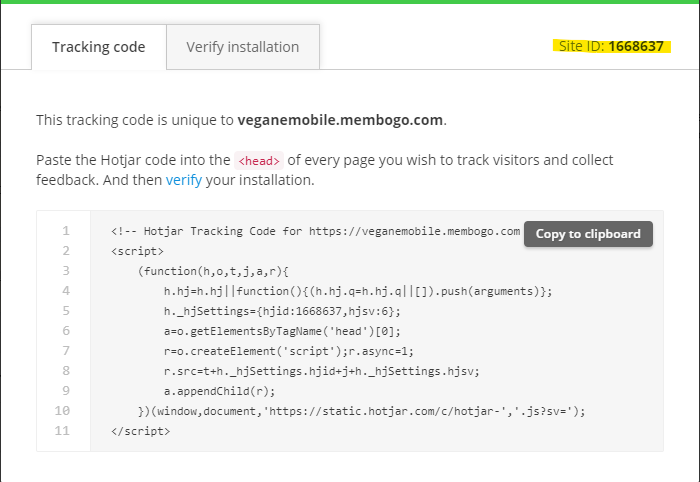The width and height of the screenshot is (700, 482).
Task: Click the h.hj=h.hj||function() code line
Action: 357,291
